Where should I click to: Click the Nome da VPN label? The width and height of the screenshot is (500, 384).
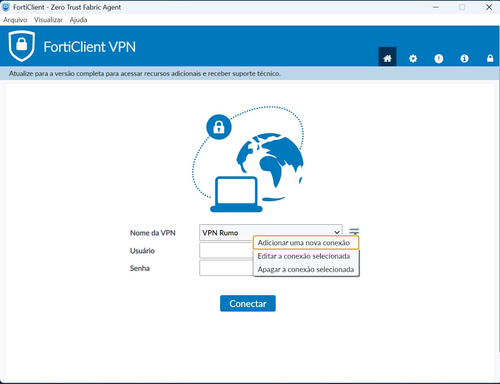coord(153,233)
